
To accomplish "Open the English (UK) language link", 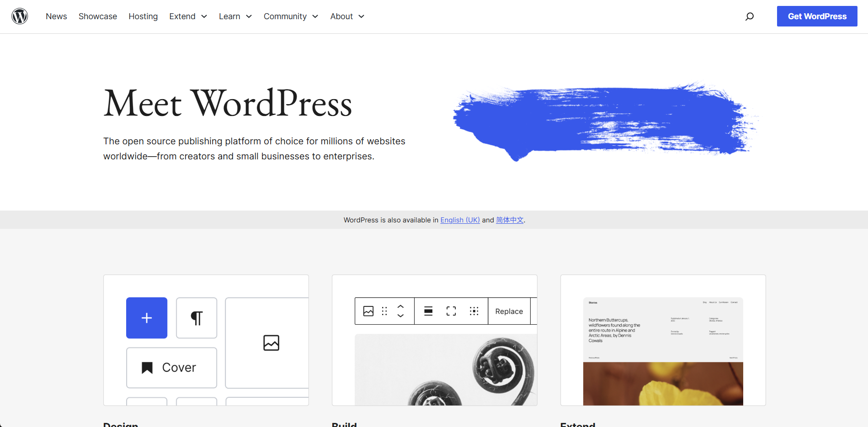I will pyautogui.click(x=460, y=220).
